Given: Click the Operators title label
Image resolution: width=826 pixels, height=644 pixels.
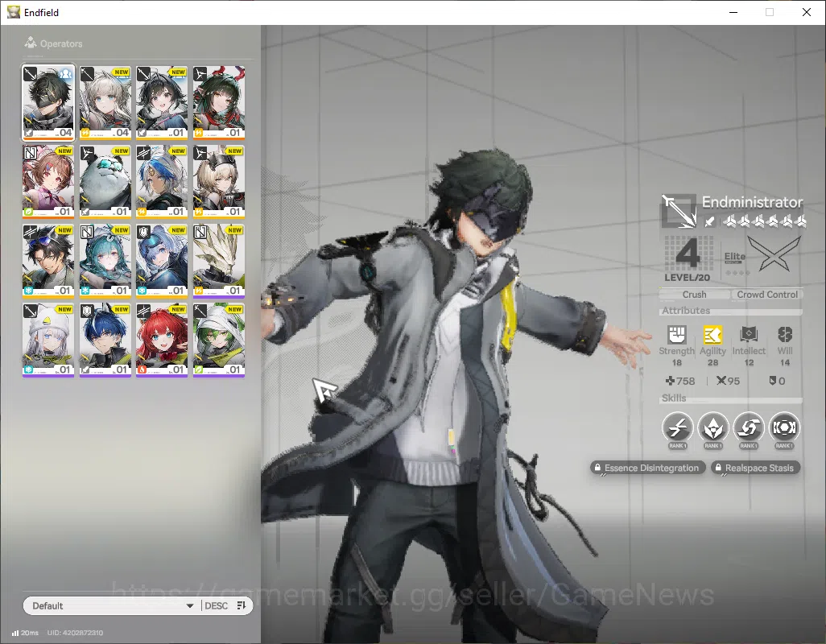Looking at the screenshot, I should tap(61, 43).
